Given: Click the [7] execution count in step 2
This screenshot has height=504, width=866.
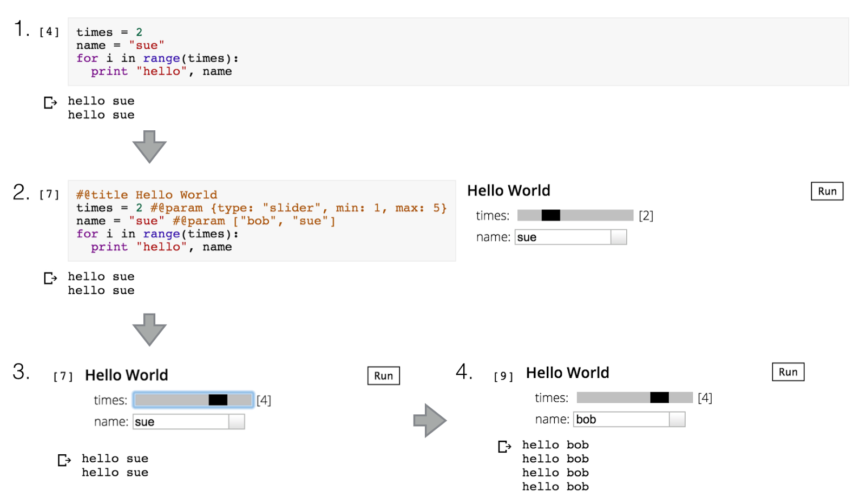Looking at the screenshot, I should tap(49, 195).
